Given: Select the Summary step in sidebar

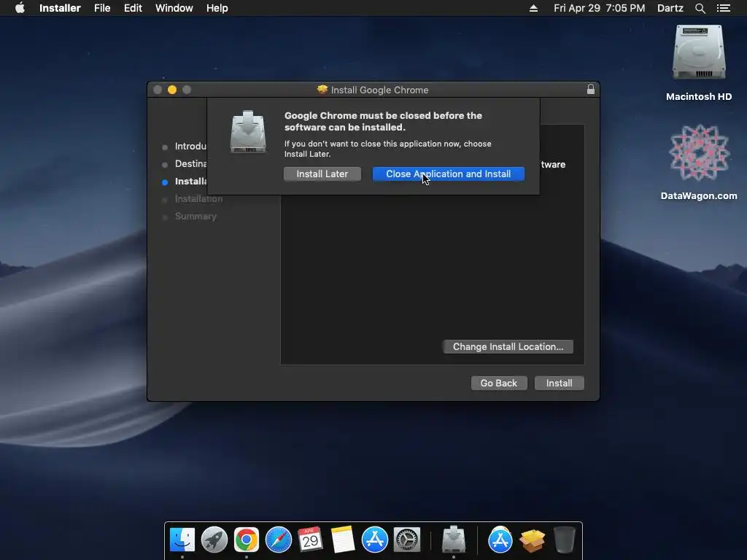Looking at the screenshot, I should click(x=190, y=216).
